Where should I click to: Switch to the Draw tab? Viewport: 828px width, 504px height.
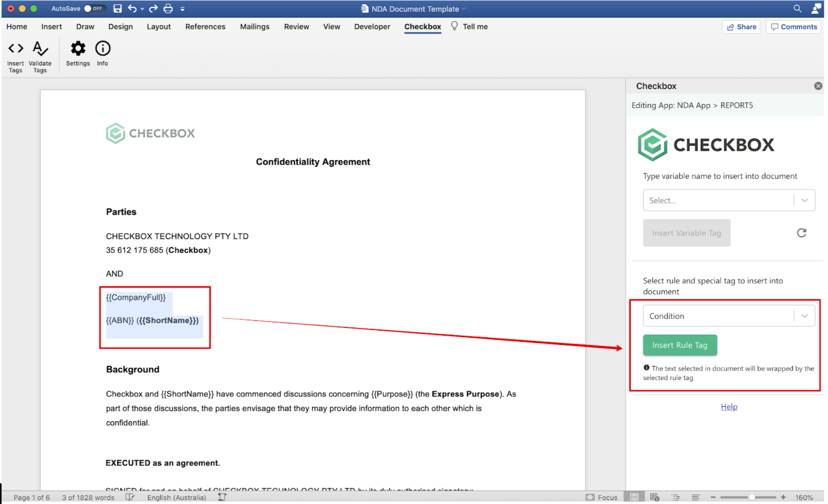[85, 27]
